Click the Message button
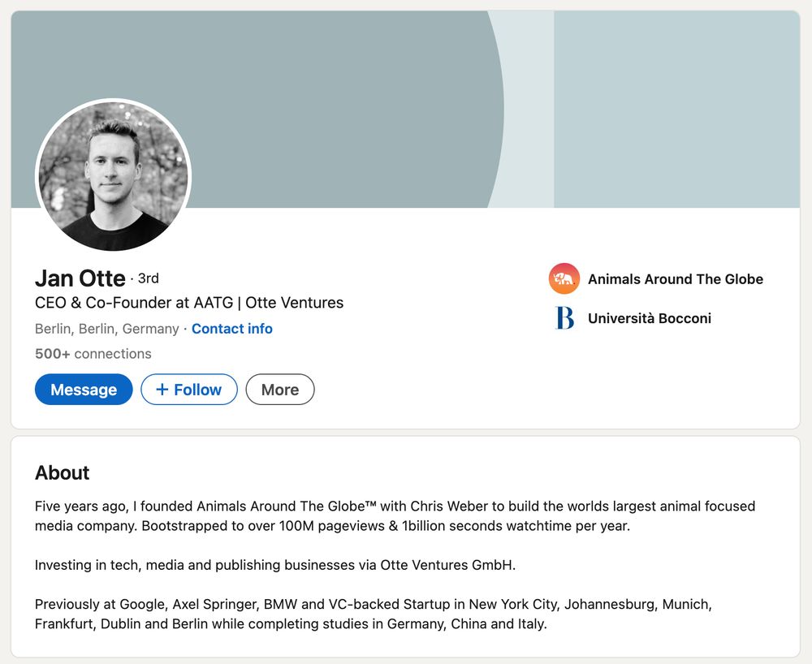812x664 pixels. tap(84, 389)
